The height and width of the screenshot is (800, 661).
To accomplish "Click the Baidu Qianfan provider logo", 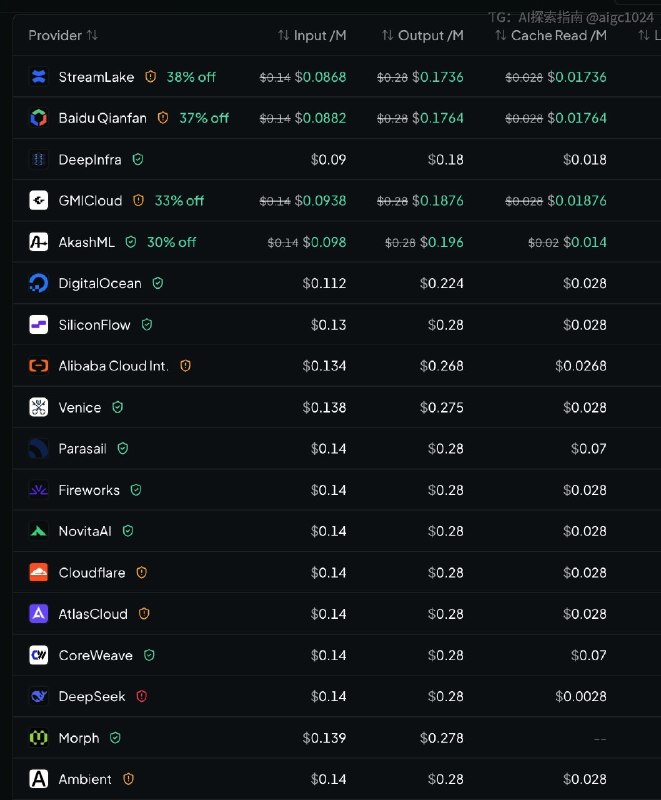I will 39,118.
